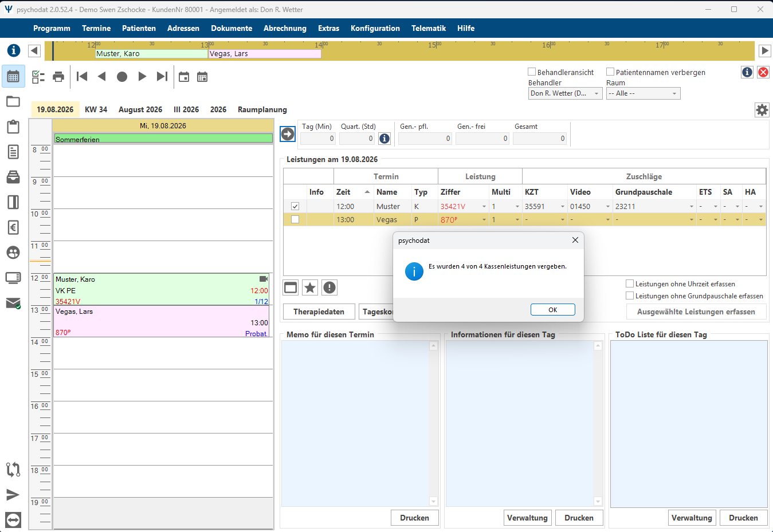
Task: Open the euro billing icon in the sidebar
Action: pos(13,227)
